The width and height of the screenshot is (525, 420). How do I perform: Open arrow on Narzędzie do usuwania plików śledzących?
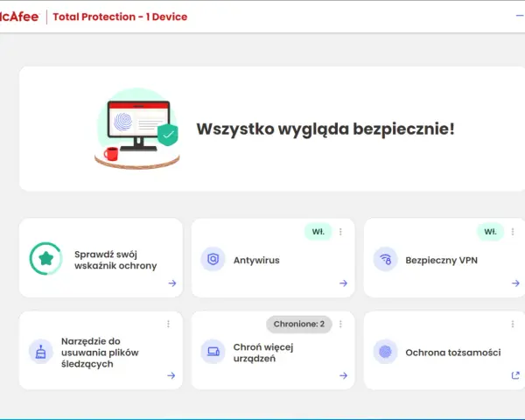coord(171,375)
